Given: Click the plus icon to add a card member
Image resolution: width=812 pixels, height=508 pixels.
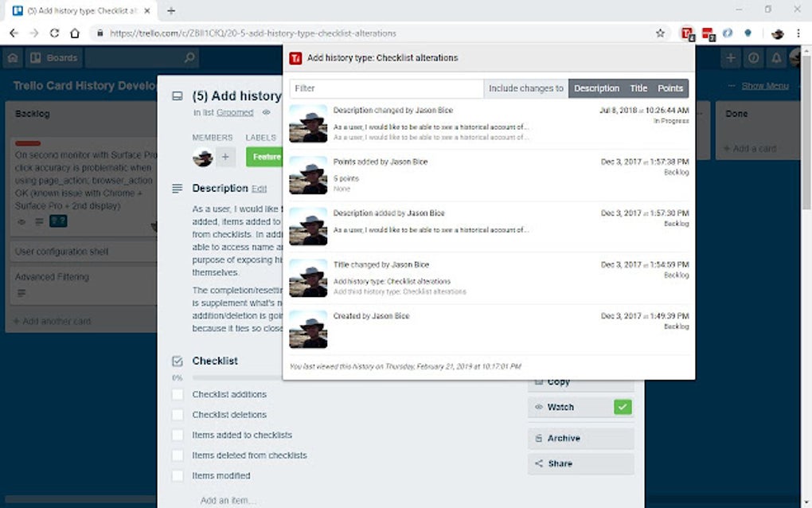Looking at the screenshot, I should tap(226, 158).
